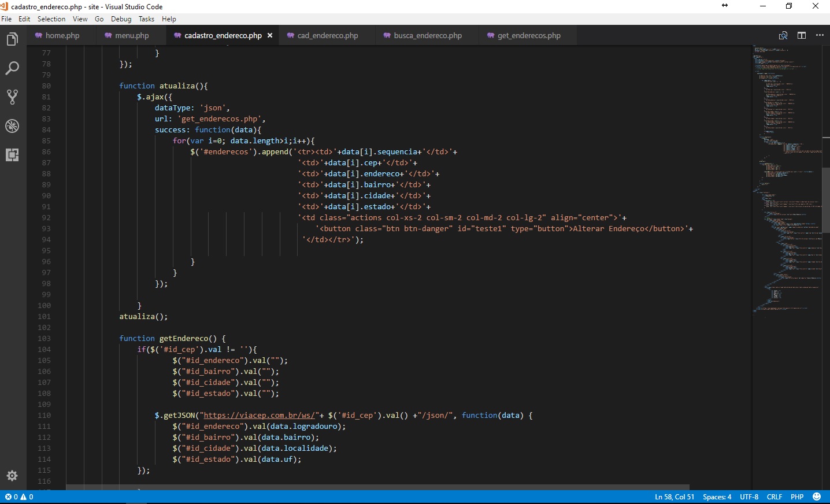The width and height of the screenshot is (830, 504).
Task: Click line number 80 in the gutter
Action: [x=46, y=86]
